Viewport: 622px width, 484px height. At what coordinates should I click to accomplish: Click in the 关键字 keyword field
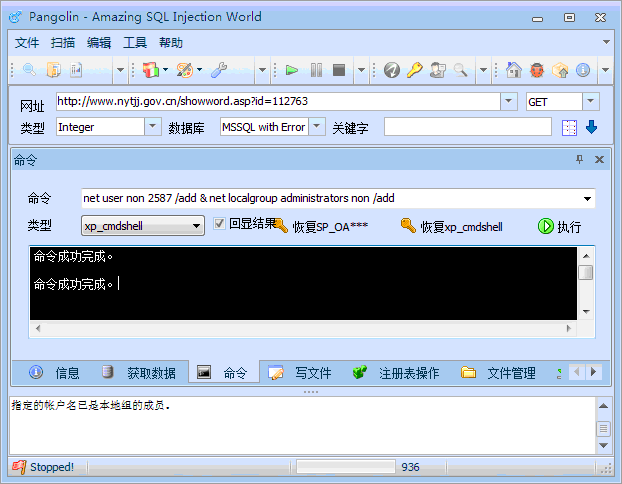[x=468, y=127]
